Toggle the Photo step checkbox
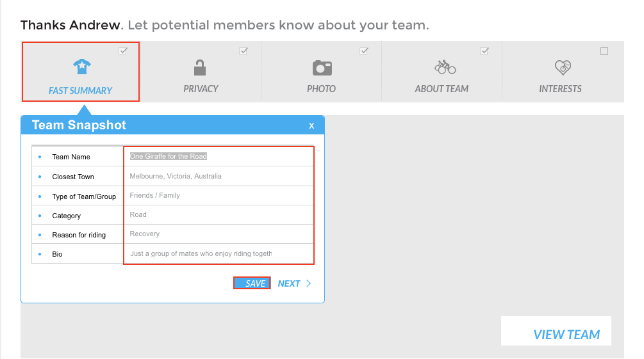 click(x=363, y=51)
